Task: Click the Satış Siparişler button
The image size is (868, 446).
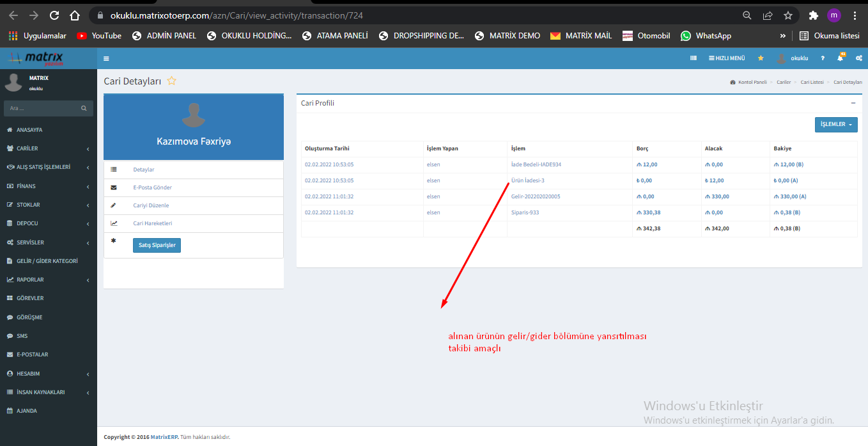Action: (x=157, y=245)
